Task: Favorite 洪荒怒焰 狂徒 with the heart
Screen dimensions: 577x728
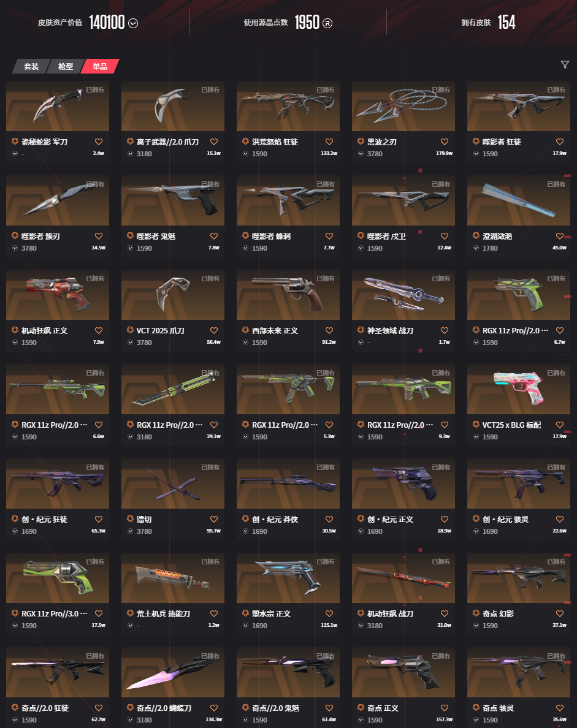Action: click(329, 142)
